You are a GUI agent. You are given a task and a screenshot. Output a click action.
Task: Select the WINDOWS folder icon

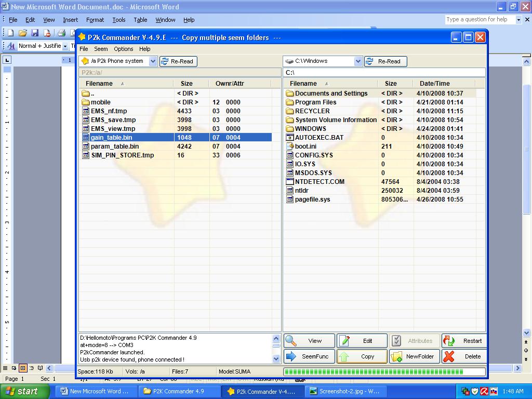(x=290, y=129)
